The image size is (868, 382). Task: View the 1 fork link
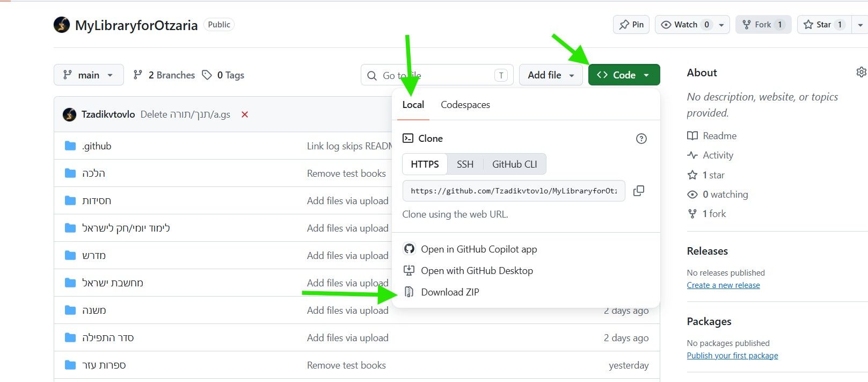(707, 214)
